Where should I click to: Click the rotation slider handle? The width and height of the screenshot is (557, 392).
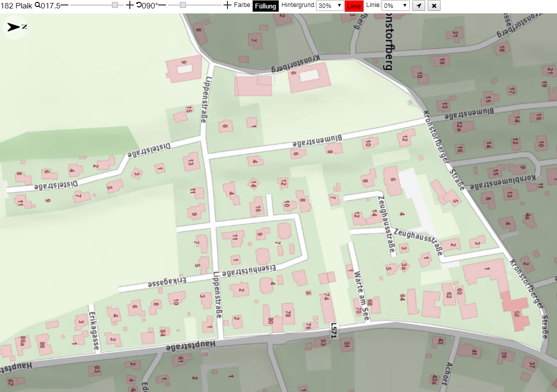coord(182,5)
